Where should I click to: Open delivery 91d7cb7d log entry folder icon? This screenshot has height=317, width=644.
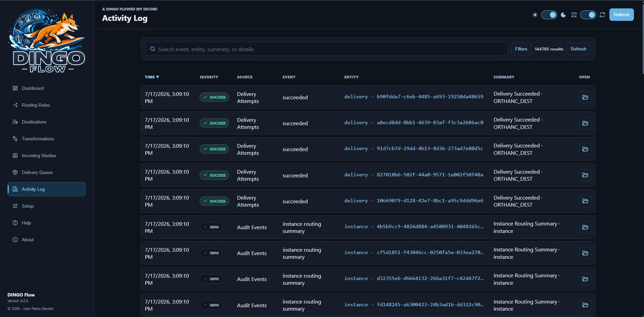coord(585,149)
